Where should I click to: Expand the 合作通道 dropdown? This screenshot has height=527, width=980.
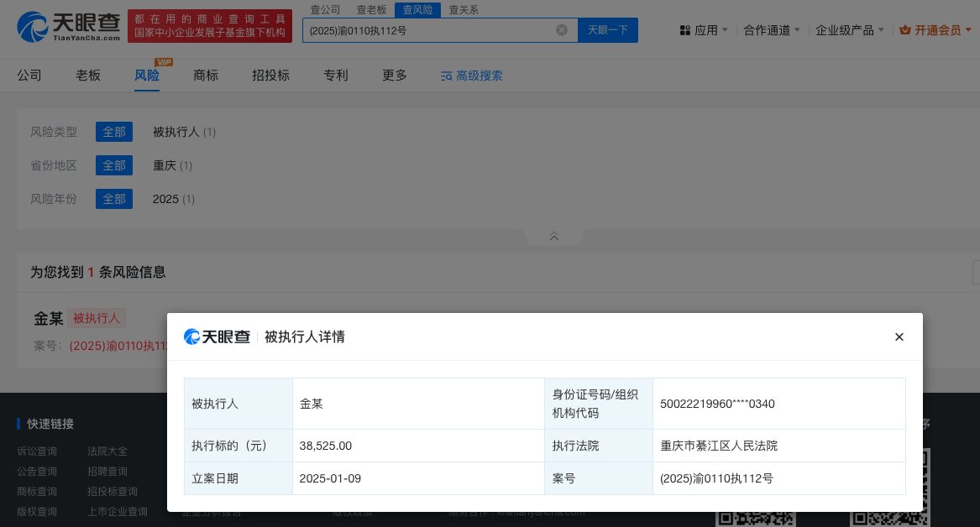coord(771,30)
